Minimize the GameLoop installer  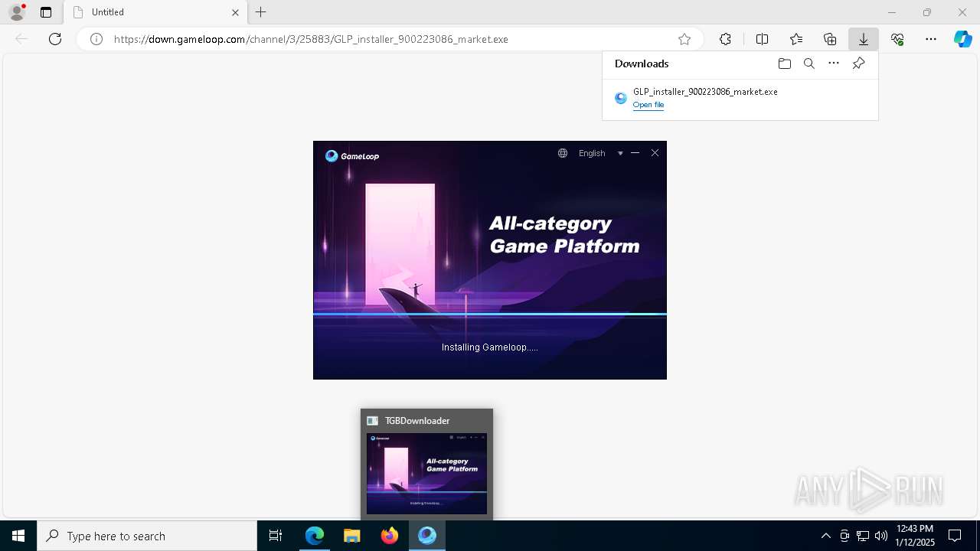(x=635, y=153)
